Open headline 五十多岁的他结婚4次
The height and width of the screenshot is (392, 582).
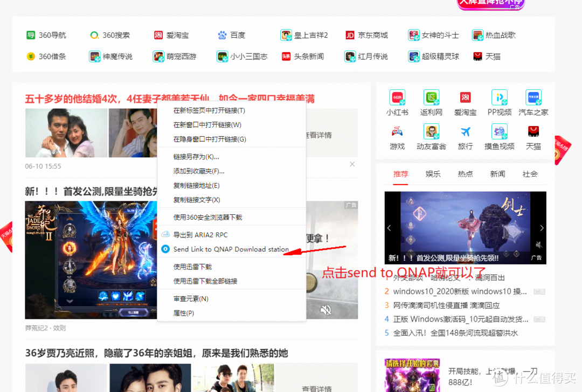[170, 99]
